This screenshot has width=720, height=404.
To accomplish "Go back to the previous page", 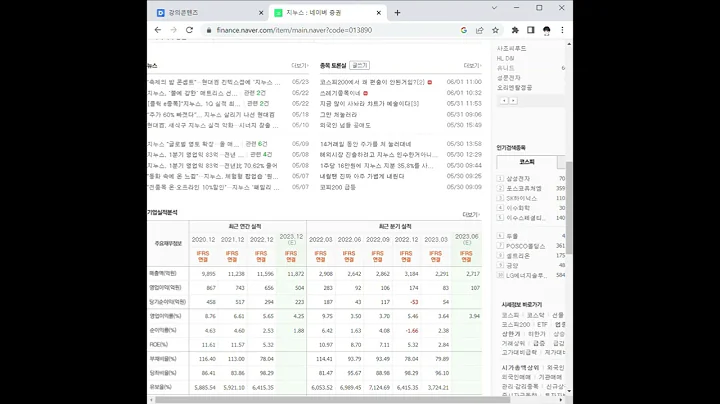I will pyautogui.click(x=158, y=30).
